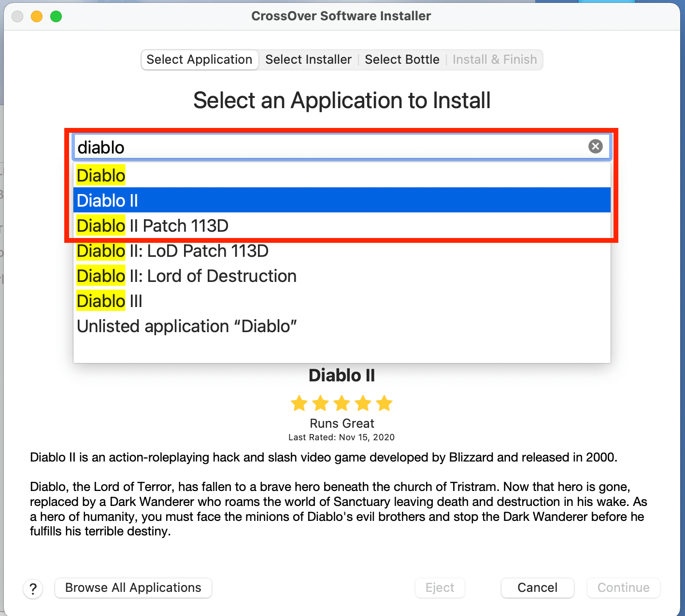Select Unlisted application "Diablo" entry
The height and width of the screenshot is (616, 685).
(x=342, y=326)
